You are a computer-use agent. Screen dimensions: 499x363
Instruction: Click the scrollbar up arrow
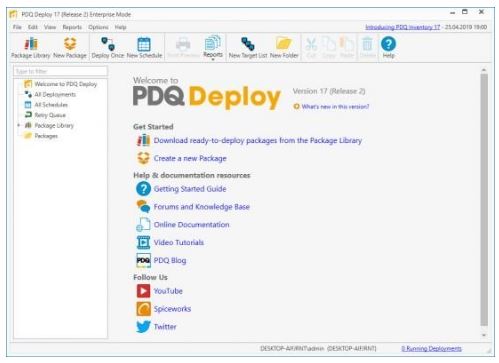(x=484, y=70)
